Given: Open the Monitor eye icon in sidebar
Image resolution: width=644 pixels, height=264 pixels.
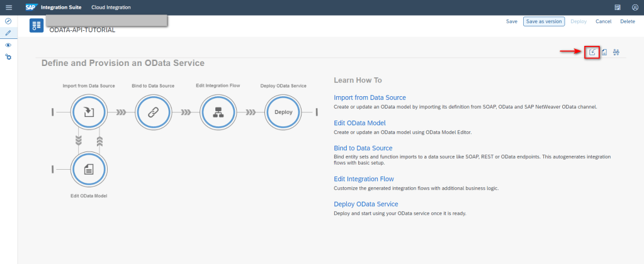Looking at the screenshot, I should (x=8, y=45).
